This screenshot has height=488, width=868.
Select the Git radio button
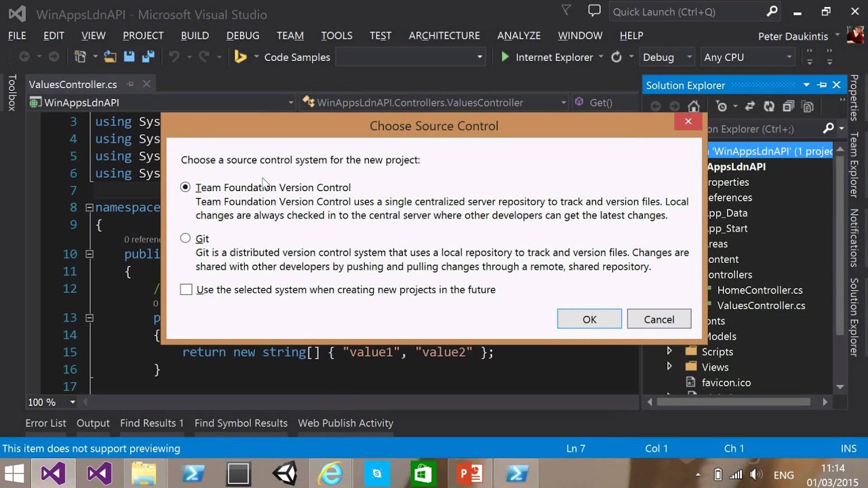point(185,238)
